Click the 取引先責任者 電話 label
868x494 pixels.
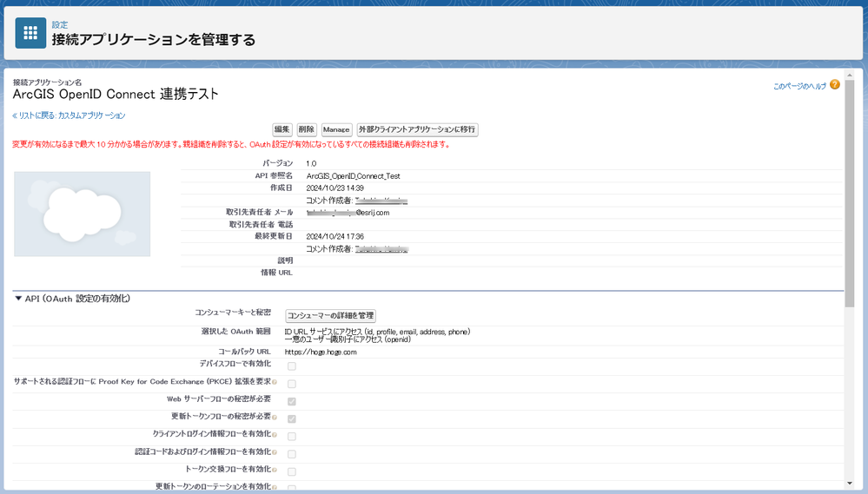(x=261, y=225)
